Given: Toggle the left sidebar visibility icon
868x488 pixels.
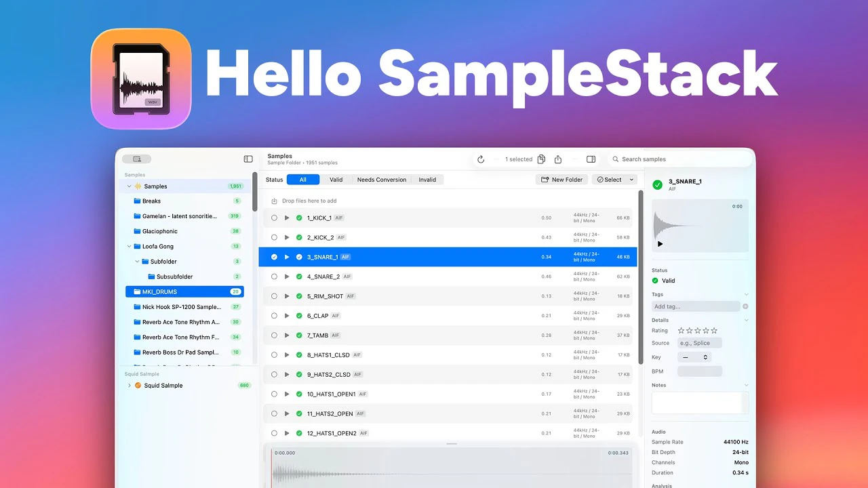Looking at the screenshot, I should tap(248, 159).
